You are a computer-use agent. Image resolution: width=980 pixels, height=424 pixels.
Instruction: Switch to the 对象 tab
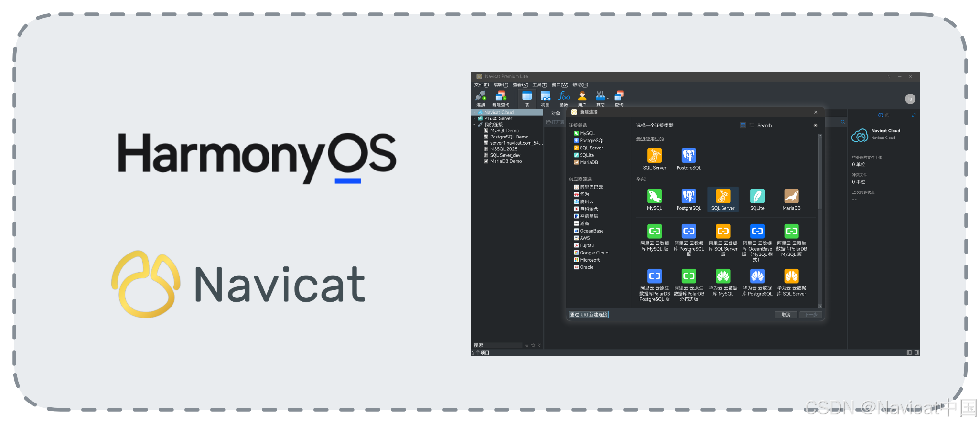[x=556, y=113]
